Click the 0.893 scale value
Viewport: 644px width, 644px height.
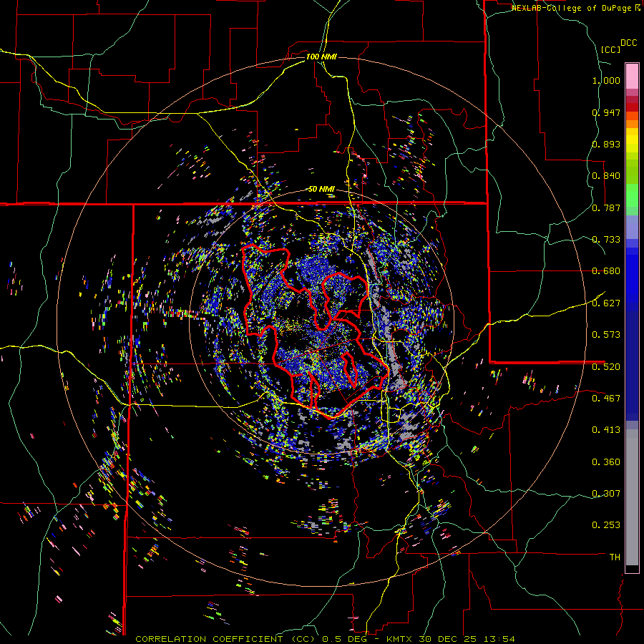tap(606, 144)
